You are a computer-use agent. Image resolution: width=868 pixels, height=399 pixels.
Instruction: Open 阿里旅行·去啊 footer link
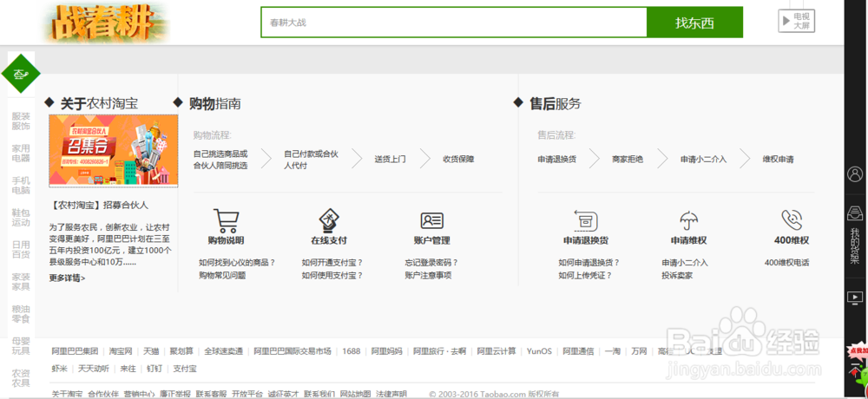click(439, 351)
